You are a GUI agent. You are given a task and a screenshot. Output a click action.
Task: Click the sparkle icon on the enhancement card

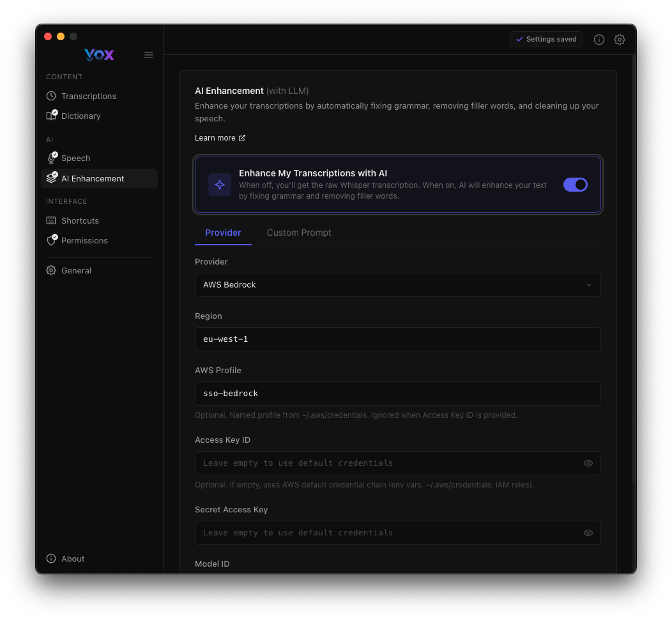click(219, 184)
